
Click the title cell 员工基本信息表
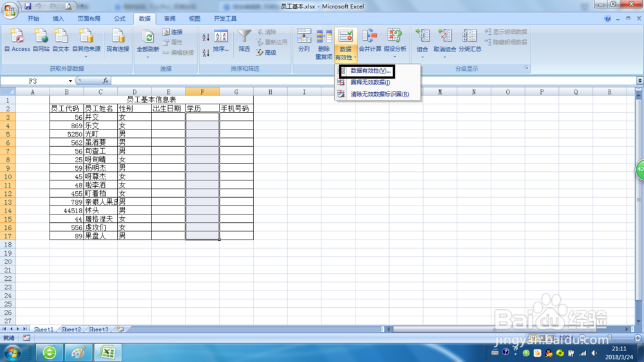(x=151, y=100)
